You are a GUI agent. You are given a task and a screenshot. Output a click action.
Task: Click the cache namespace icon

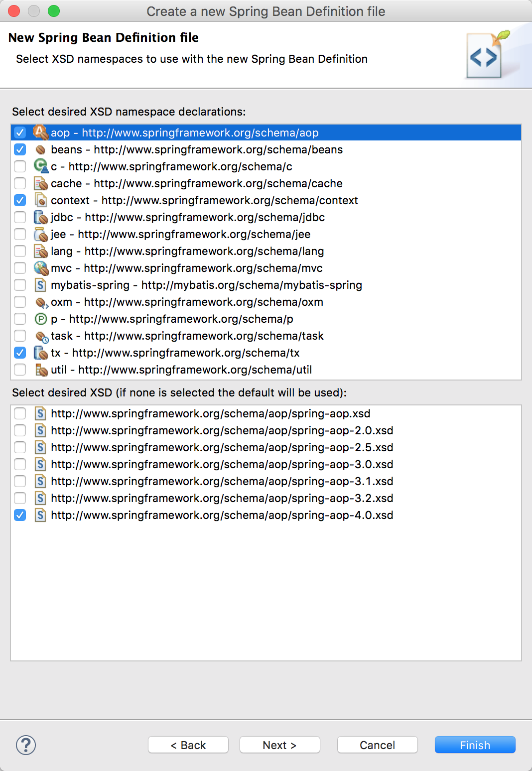coord(40,183)
